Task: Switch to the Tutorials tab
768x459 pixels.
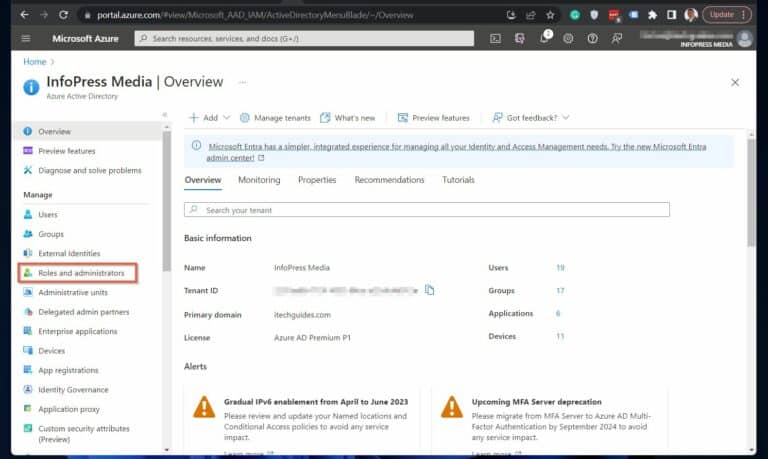Action: [458, 180]
